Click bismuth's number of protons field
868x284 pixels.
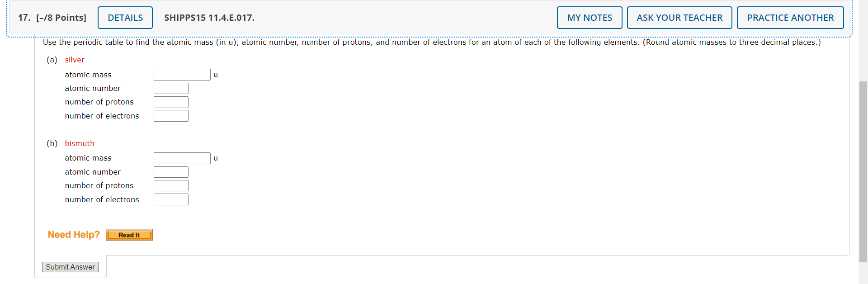(171, 185)
